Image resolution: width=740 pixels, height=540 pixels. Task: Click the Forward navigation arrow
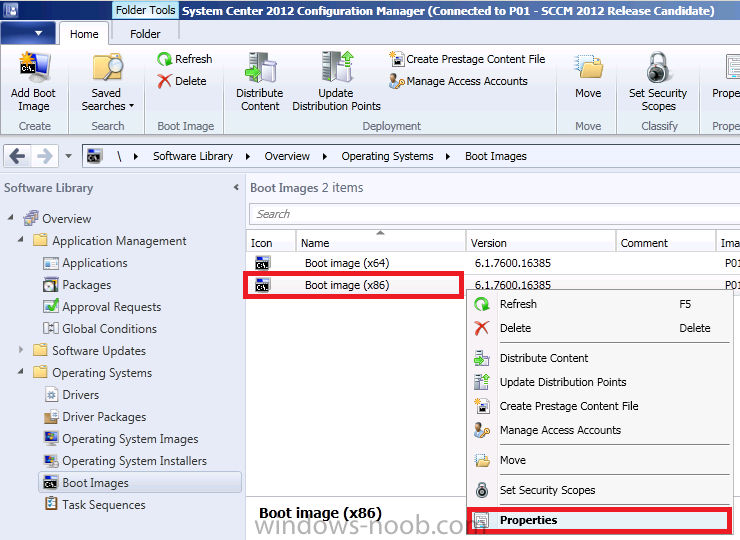click(x=45, y=156)
